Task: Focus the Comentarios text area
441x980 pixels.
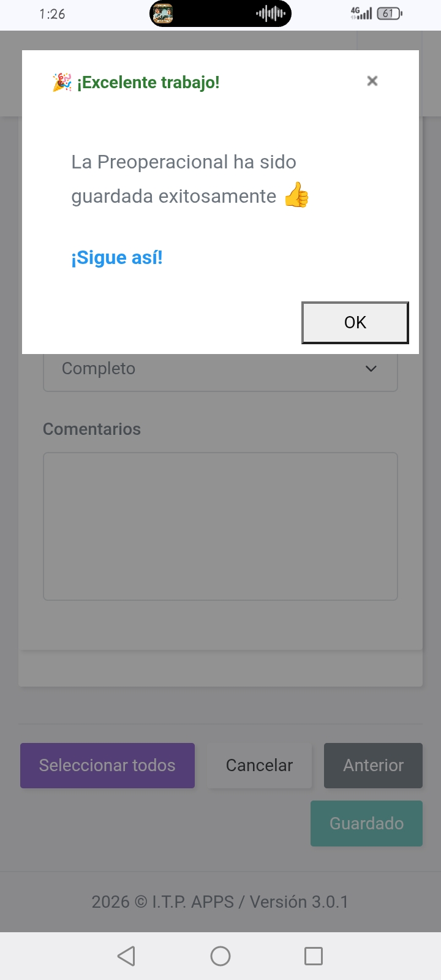Action: 221,527
